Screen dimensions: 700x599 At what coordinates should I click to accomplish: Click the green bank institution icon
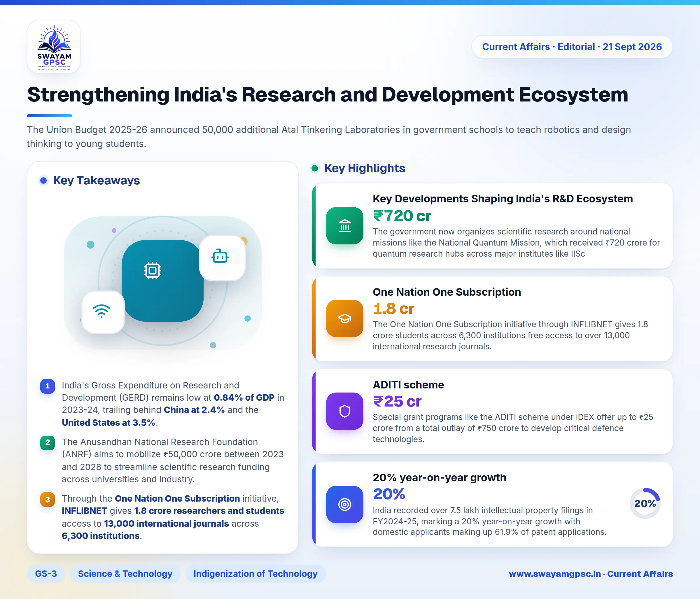click(x=344, y=226)
